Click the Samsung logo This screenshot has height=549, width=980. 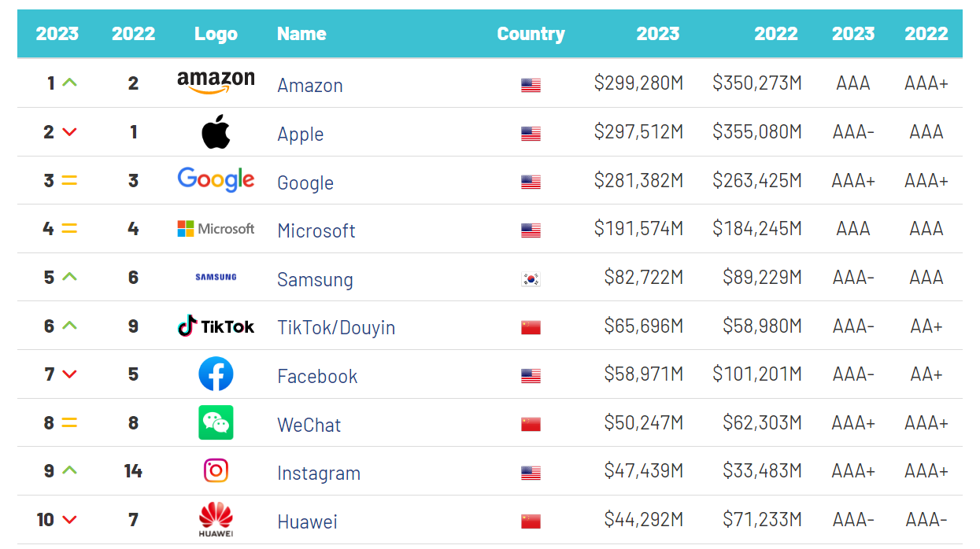216,278
